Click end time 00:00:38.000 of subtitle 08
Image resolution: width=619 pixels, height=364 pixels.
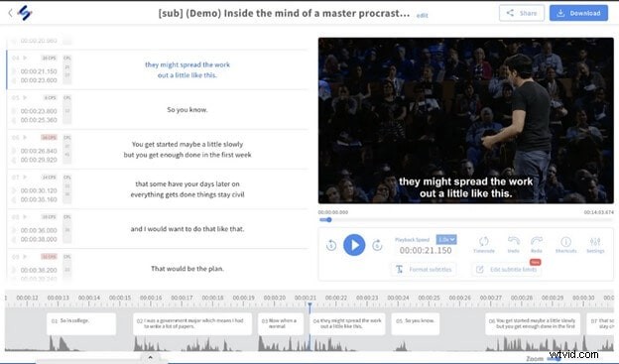tap(39, 239)
